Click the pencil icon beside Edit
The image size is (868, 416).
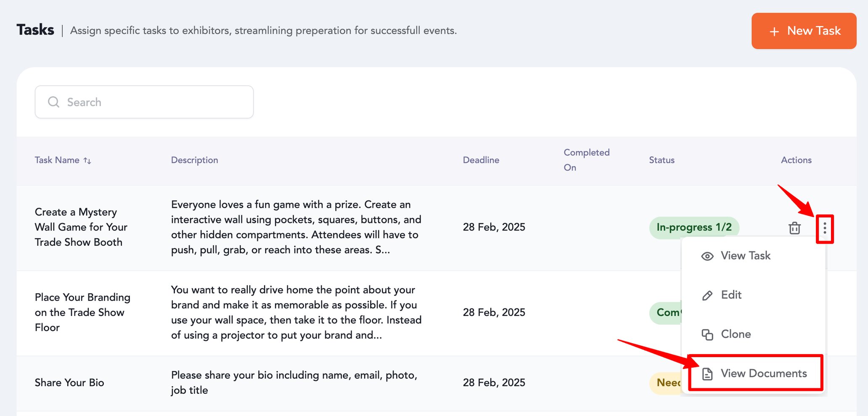707,295
